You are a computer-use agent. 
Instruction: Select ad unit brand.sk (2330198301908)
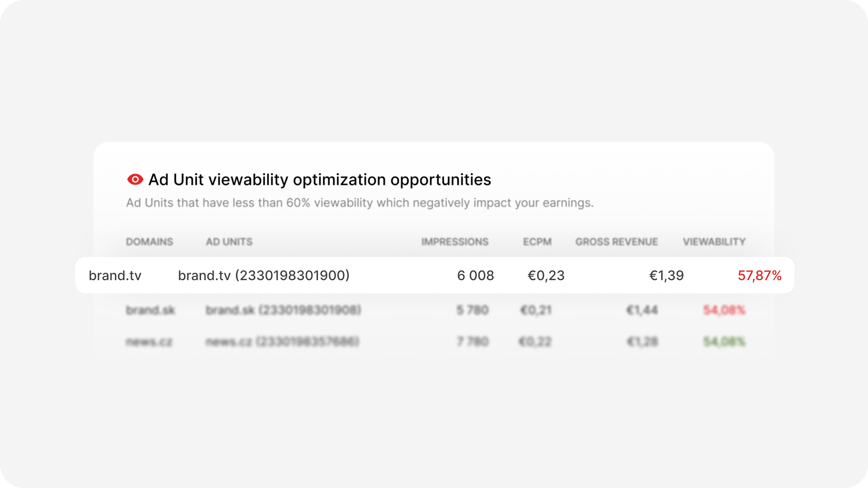click(x=283, y=310)
